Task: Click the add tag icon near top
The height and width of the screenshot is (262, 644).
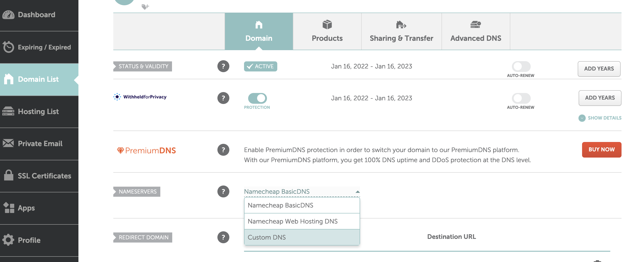Action: tap(145, 7)
